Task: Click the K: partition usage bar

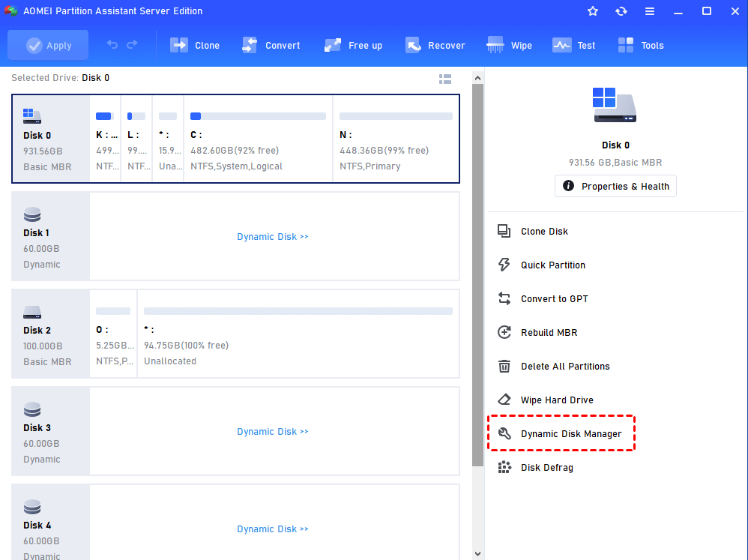Action: click(x=104, y=116)
